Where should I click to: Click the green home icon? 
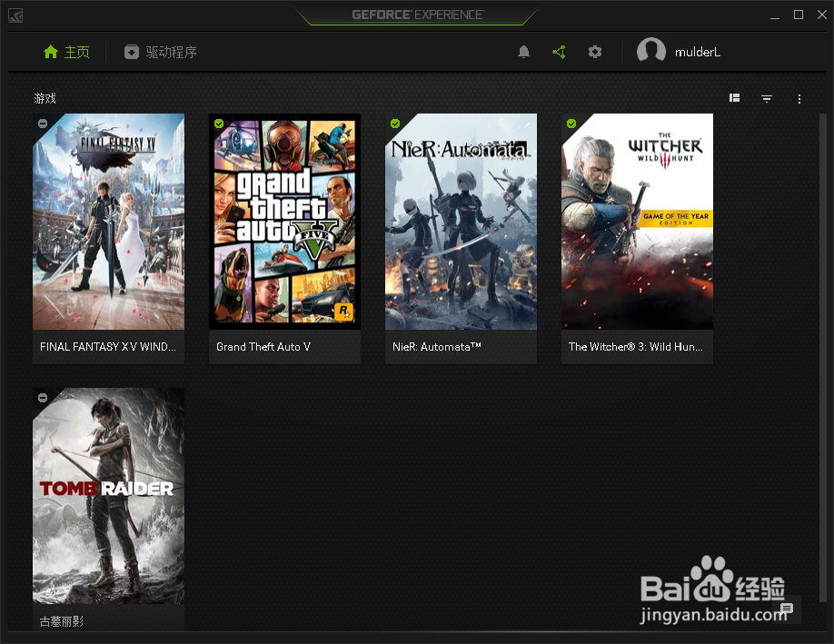(51, 52)
